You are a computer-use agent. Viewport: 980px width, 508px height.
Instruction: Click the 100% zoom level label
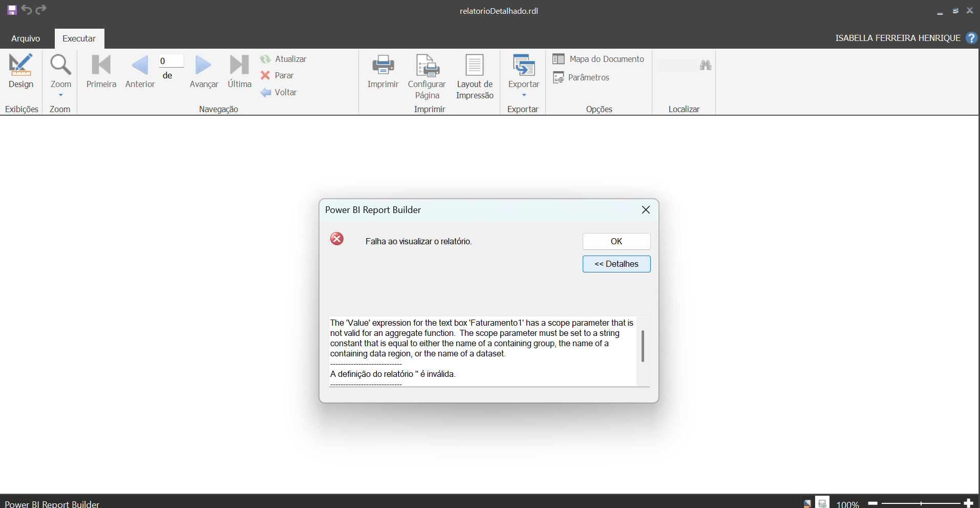coord(848,504)
